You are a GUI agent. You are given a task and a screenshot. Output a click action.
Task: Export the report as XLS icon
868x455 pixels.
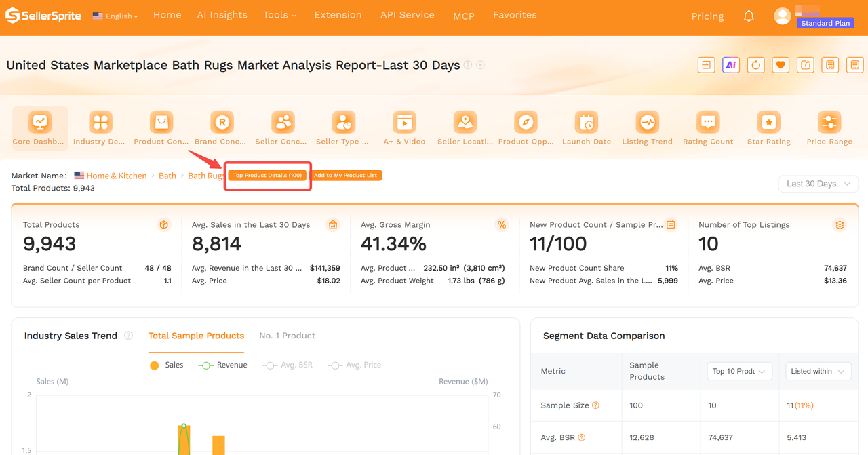click(854, 65)
